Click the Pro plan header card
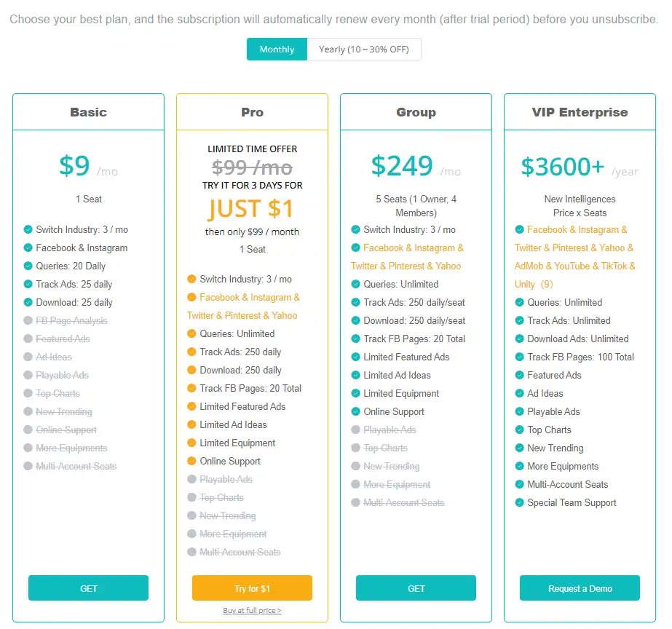The width and height of the screenshot is (672, 629). click(x=252, y=111)
